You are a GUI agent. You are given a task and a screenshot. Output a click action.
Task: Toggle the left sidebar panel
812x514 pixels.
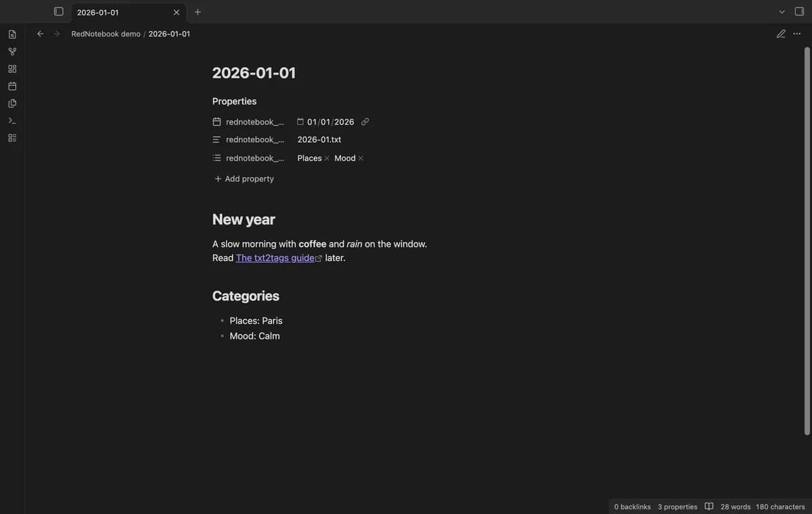click(59, 11)
